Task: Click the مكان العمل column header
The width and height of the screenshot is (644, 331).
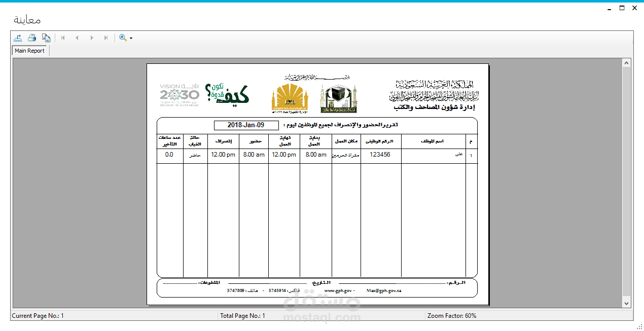Action: 346,141
